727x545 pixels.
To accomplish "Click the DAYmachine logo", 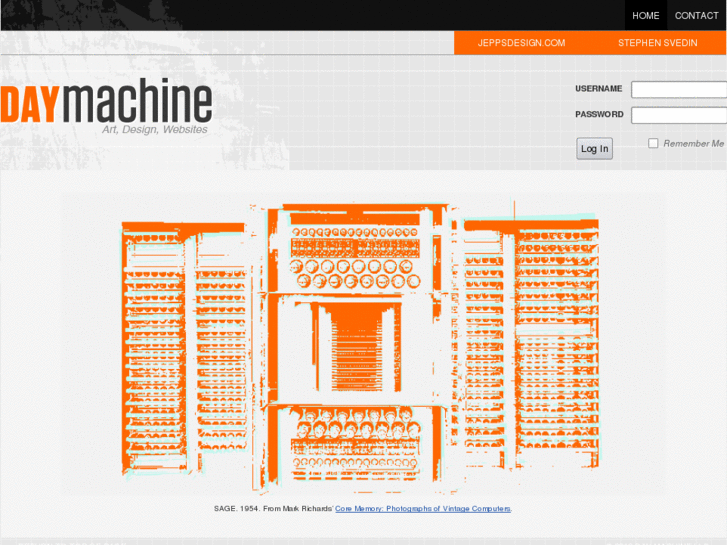I will [x=106, y=100].
